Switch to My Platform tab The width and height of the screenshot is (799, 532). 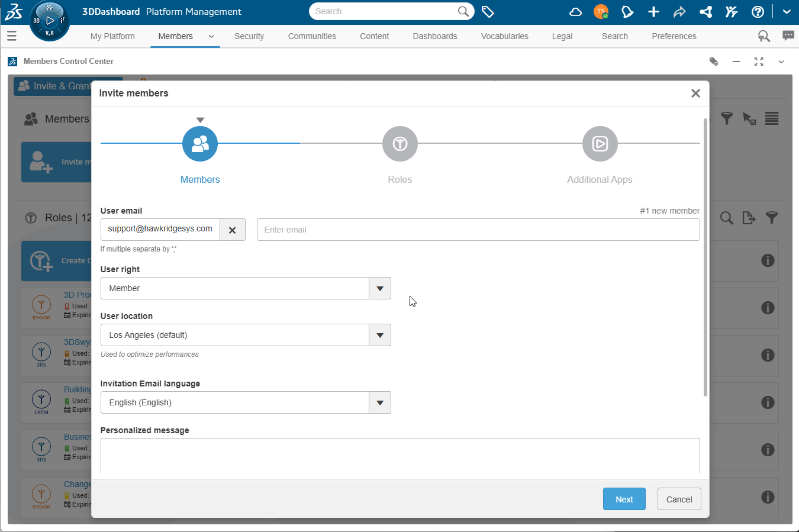tap(112, 36)
